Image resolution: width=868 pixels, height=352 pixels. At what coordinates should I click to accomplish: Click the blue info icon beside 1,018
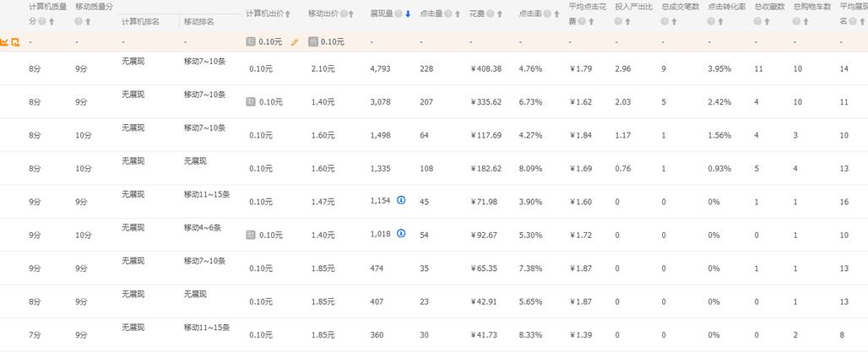click(x=401, y=233)
